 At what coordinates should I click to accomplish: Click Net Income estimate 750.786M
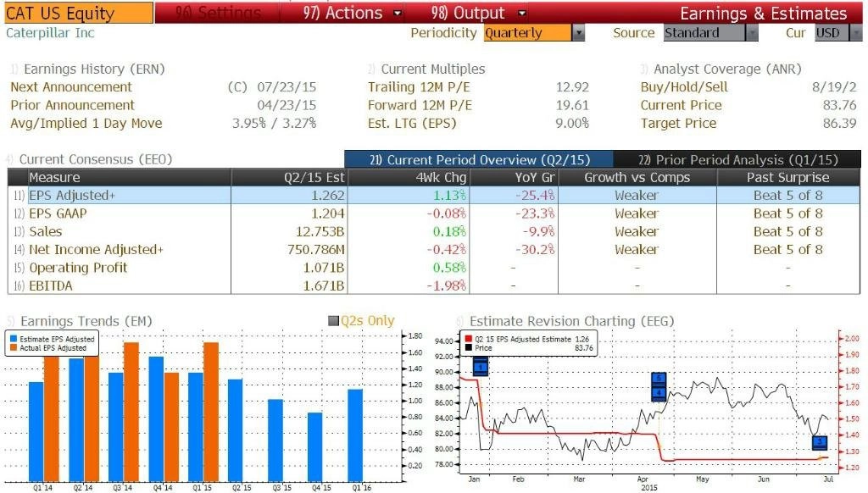coord(316,250)
